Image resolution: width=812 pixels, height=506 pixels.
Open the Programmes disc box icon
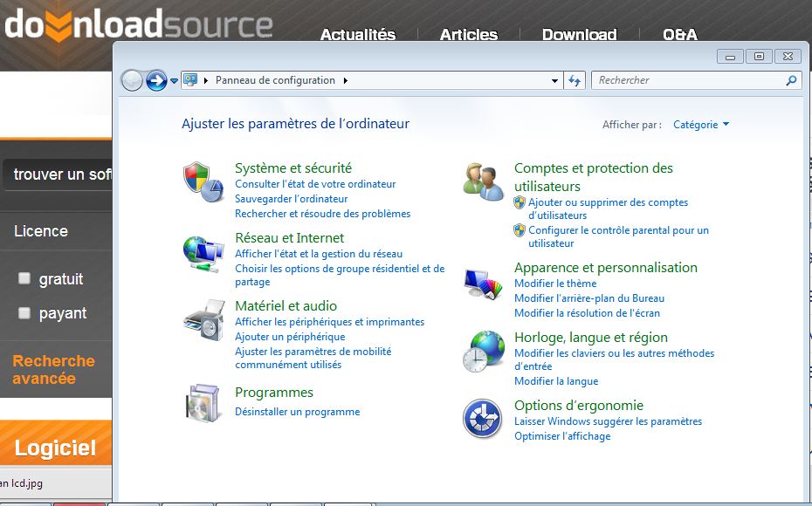(203, 404)
